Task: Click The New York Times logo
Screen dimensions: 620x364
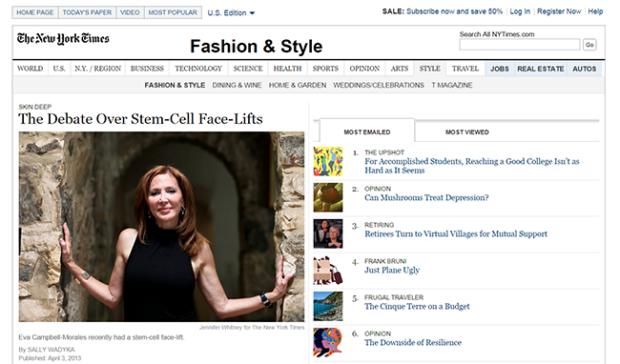Action: coord(63,39)
